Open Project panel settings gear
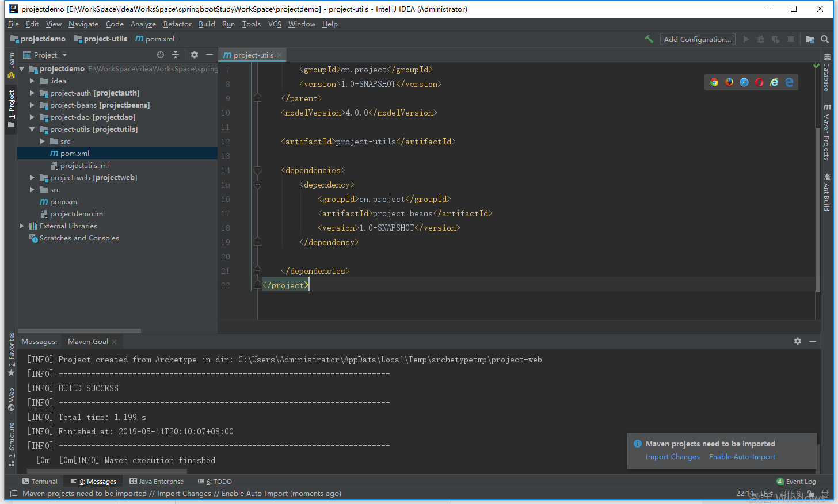Viewport: 838px width, 504px height. (195, 55)
